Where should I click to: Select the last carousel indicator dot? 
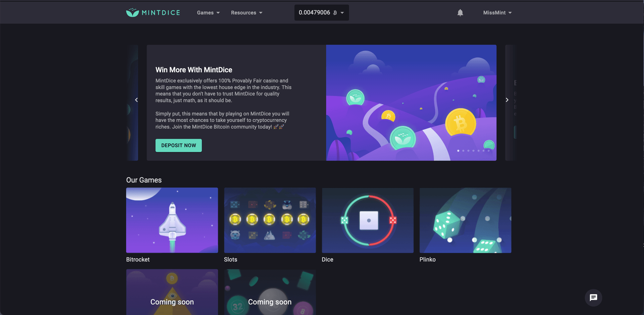pos(489,151)
